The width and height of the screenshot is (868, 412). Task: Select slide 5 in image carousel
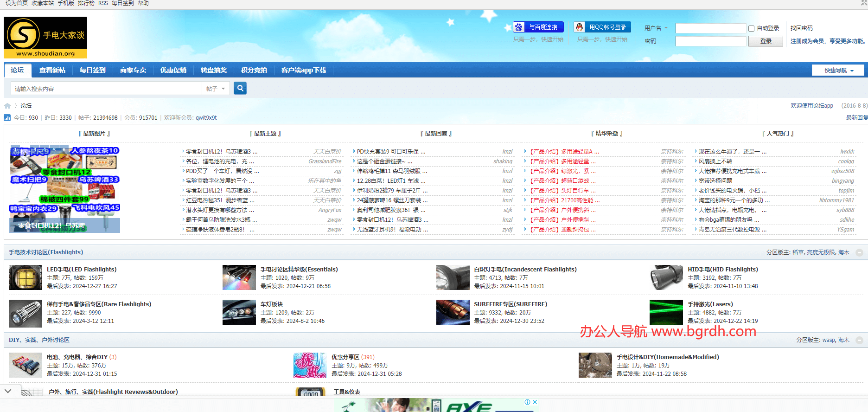click(54, 149)
